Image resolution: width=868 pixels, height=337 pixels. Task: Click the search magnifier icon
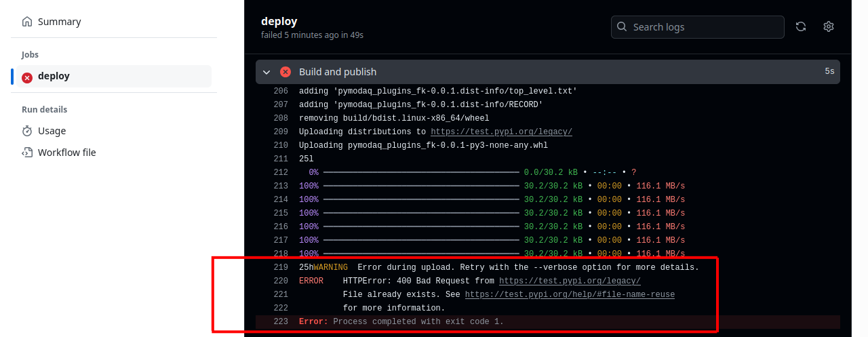pyautogui.click(x=622, y=27)
